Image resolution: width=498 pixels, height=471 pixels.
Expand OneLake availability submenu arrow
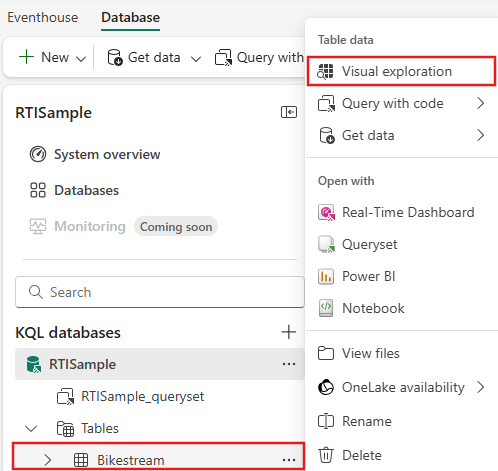(480, 387)
